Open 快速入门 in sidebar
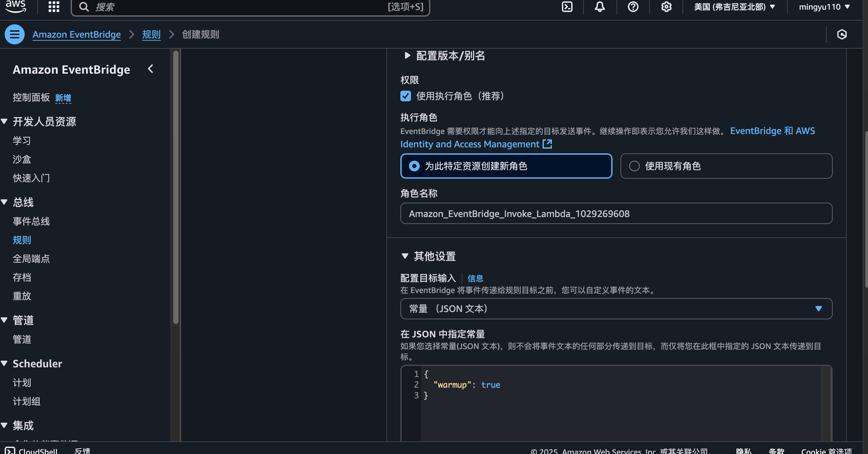 [31, 178]
